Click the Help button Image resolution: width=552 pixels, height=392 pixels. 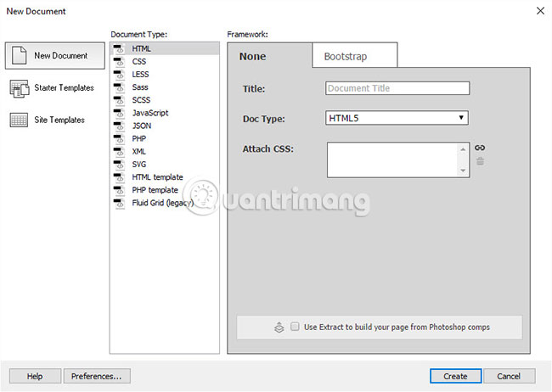click(35, 376)
